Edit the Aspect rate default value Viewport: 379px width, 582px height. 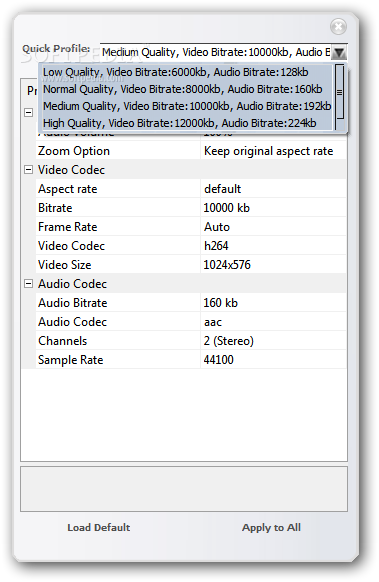point(273,189)
